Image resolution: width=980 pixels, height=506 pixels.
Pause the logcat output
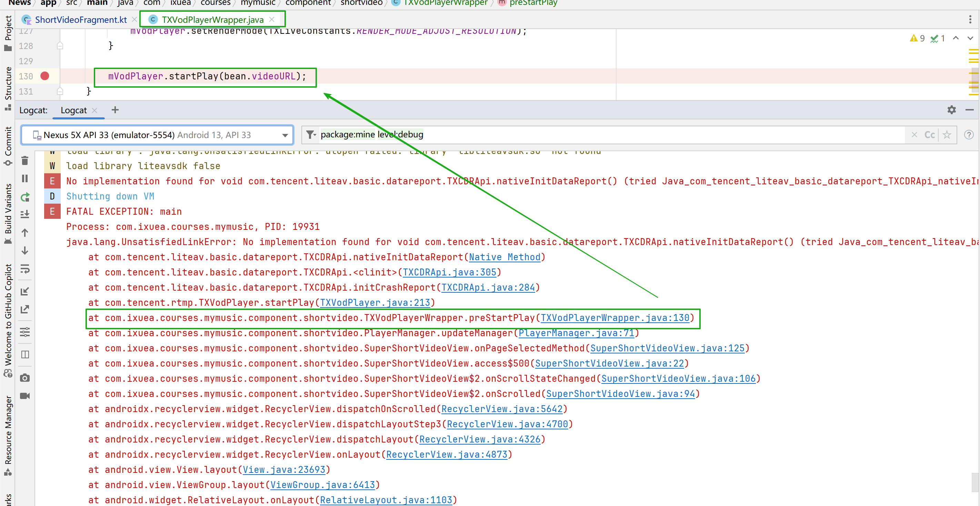[25, 178]
